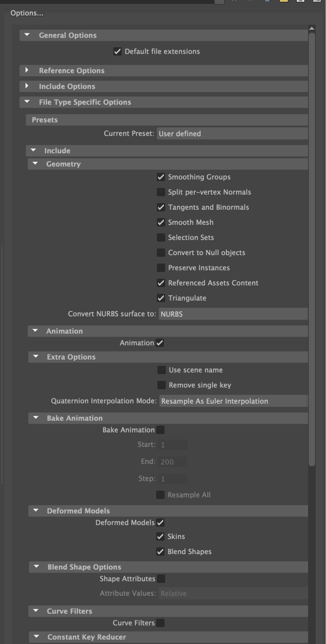Viewport: 326px width, 644px height.
Task: Check the Use scene name option
Action: coord(162,370)
